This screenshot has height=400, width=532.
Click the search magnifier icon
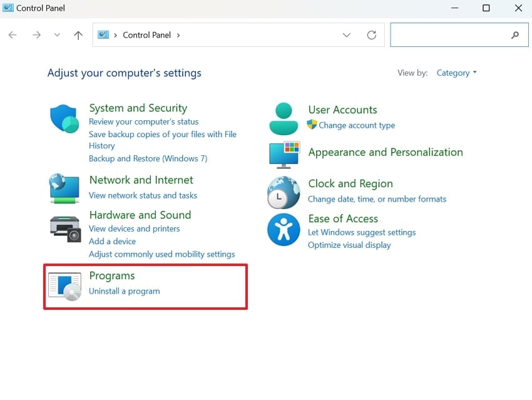[515, 34]
